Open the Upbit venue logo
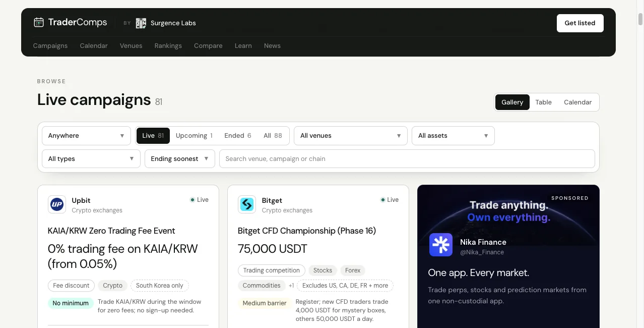 57,205
